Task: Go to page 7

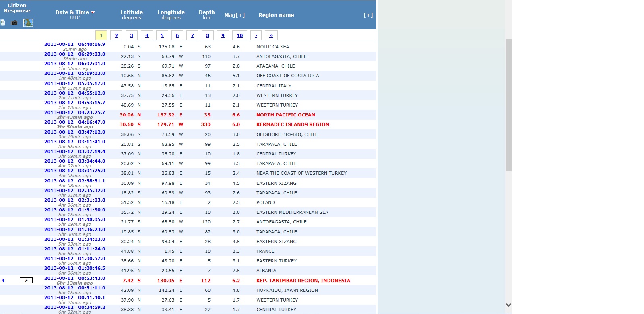Action: coord(192,35)
